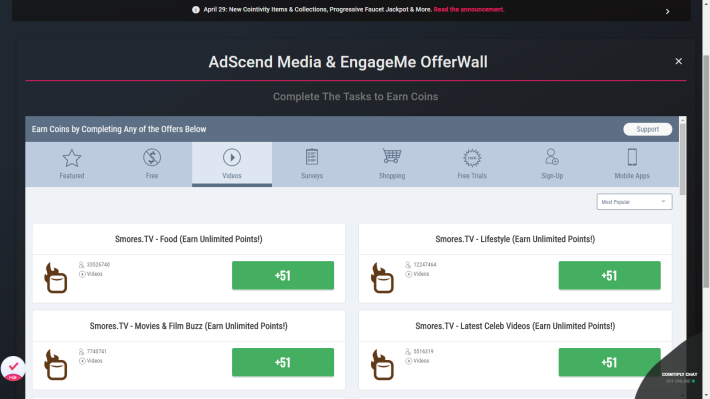710x399 pixels.
Task: Start Smores.TV Latest Celeb Videos +51
Action: [x=609, y=362]
